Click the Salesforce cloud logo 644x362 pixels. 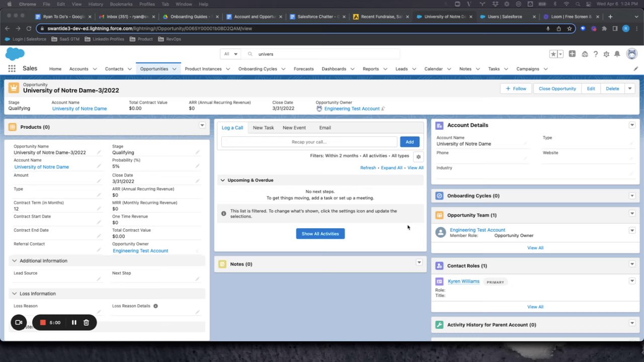15,53
